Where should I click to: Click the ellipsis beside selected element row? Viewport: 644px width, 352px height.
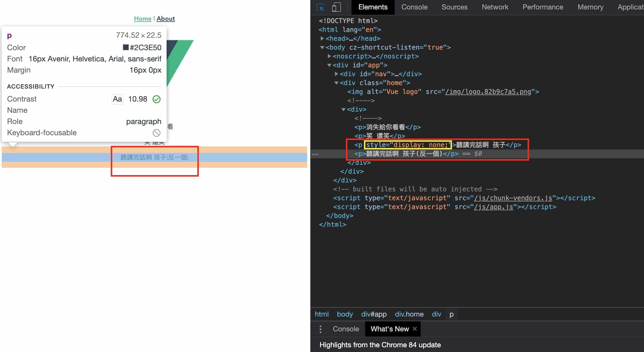pos(315,154)
